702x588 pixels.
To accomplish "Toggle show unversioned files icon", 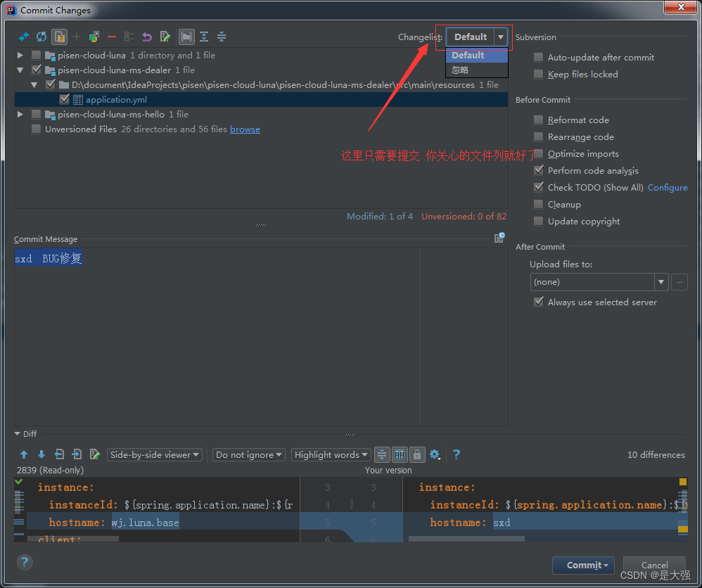I will pos(59,37).
